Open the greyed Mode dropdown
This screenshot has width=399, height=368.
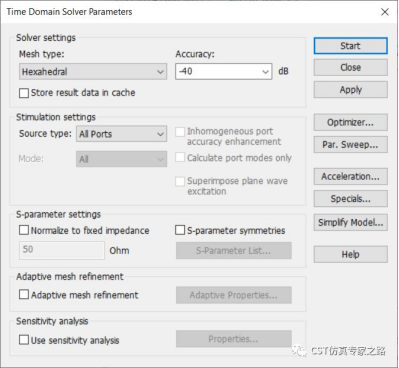[x=121, y=159]
